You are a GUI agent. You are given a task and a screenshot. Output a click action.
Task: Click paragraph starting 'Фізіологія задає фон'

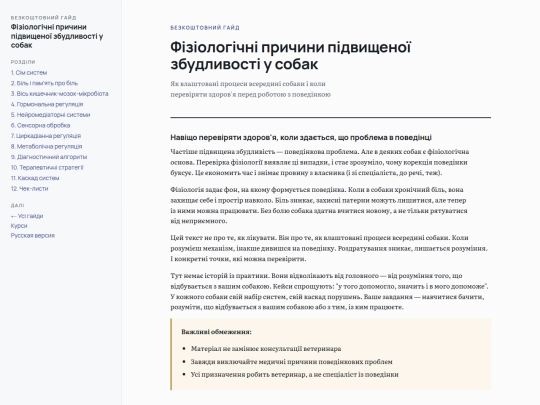(x=319, y=205)
